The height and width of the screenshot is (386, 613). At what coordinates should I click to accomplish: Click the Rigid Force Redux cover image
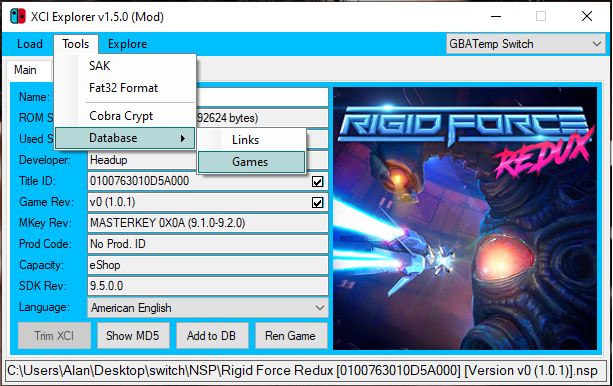[465, 218]
